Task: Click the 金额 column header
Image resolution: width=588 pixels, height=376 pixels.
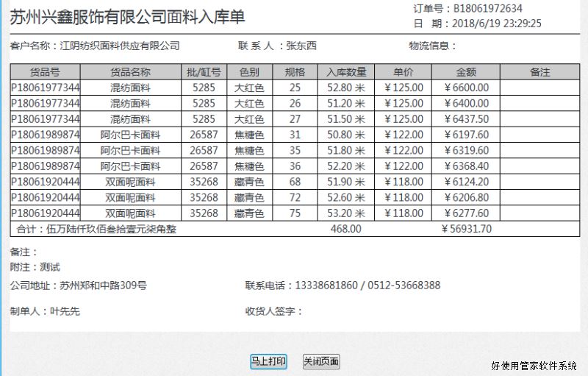Action: coord(466,72)
